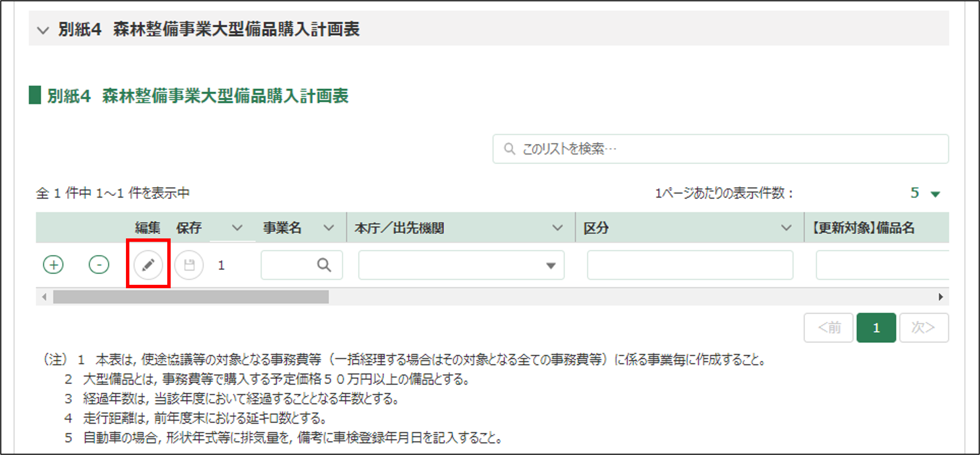Viewport: 980px width, 455px height.
Task: Open the 事業名 column header chevron menu
Action: 328,228
